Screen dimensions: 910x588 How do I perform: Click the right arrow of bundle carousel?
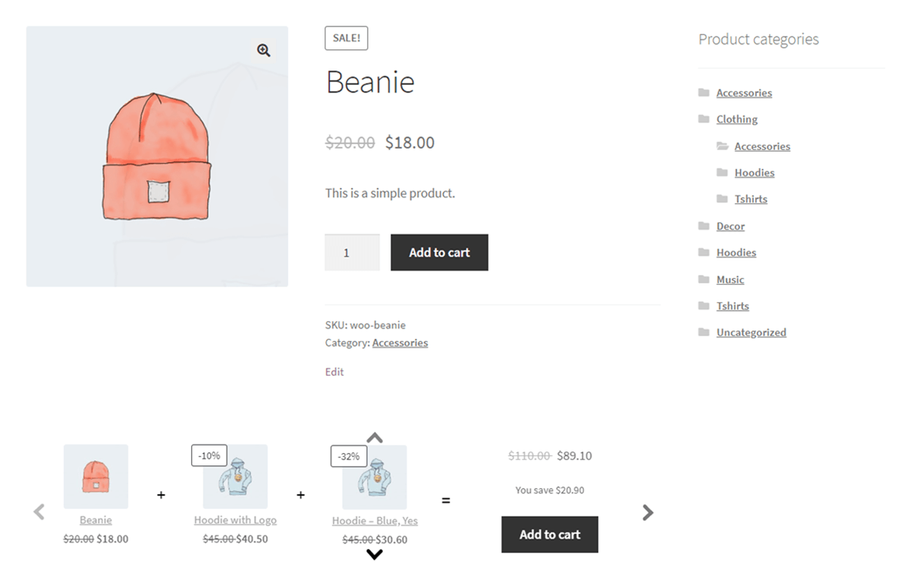pyautogui.click(x=648, y=513)
